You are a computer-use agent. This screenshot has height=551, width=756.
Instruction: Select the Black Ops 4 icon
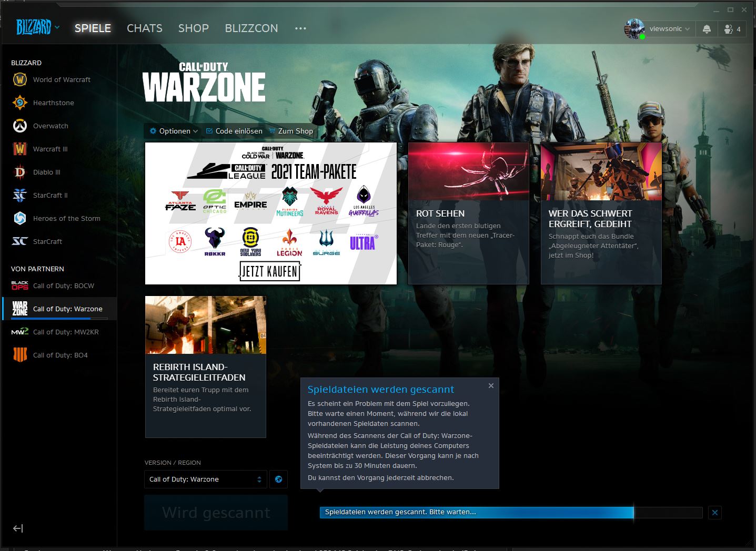tap(20, 355)
